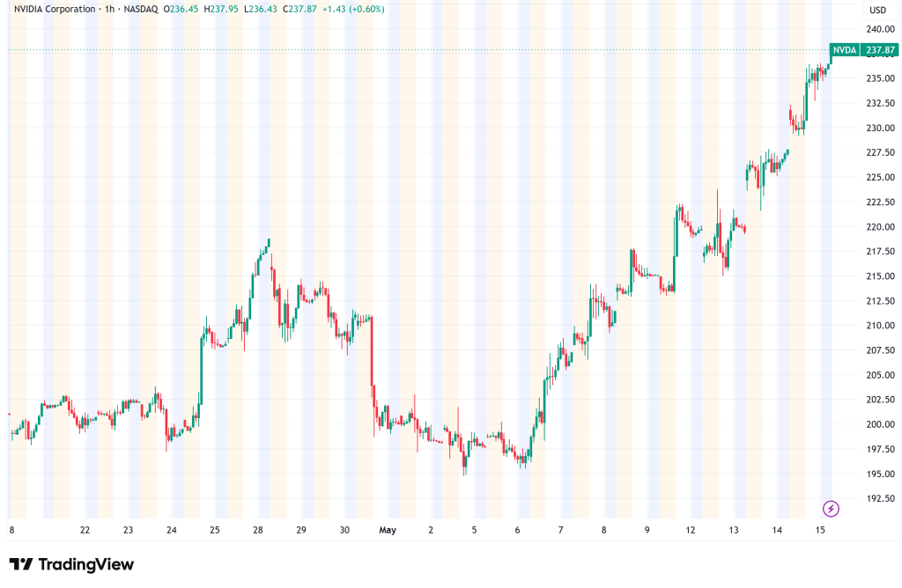Click the 235.00 price axis label
Screen dimensions: 902x588
880,78
